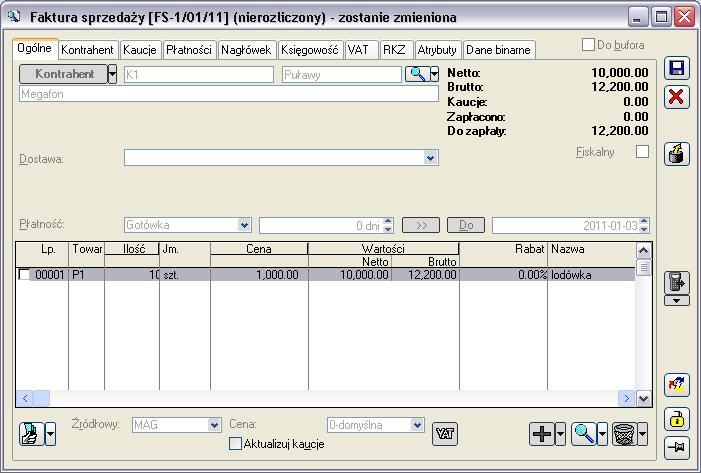Switch to the Kaucje tab

coord(139,50)
